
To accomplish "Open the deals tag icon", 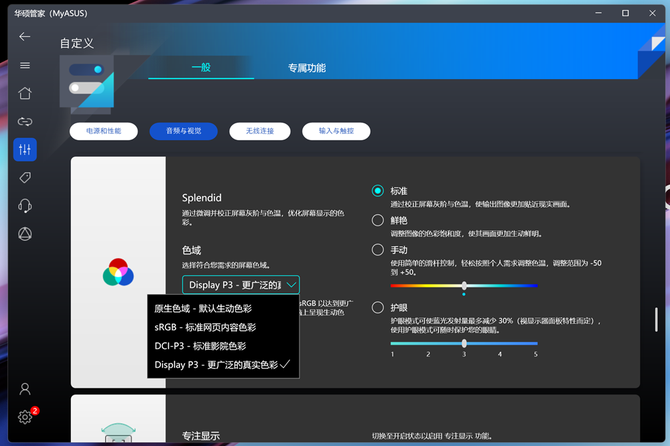I will (x=25, y=178).
